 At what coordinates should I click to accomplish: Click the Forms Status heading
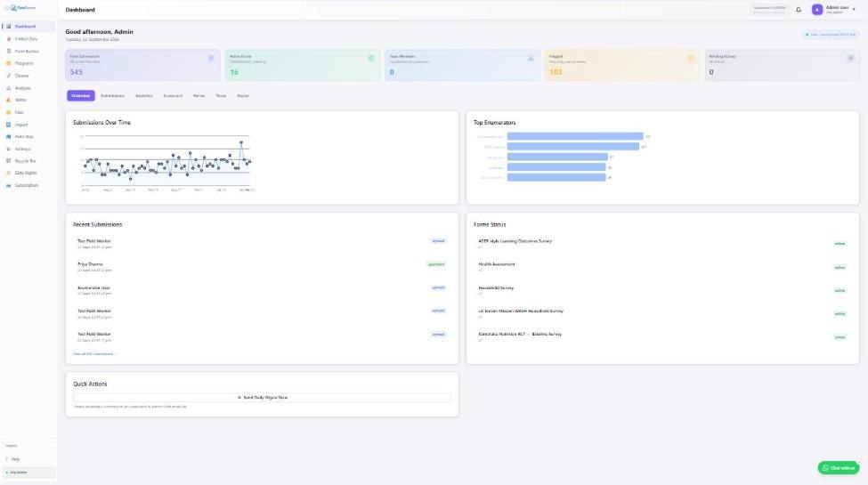coord(490,225)
